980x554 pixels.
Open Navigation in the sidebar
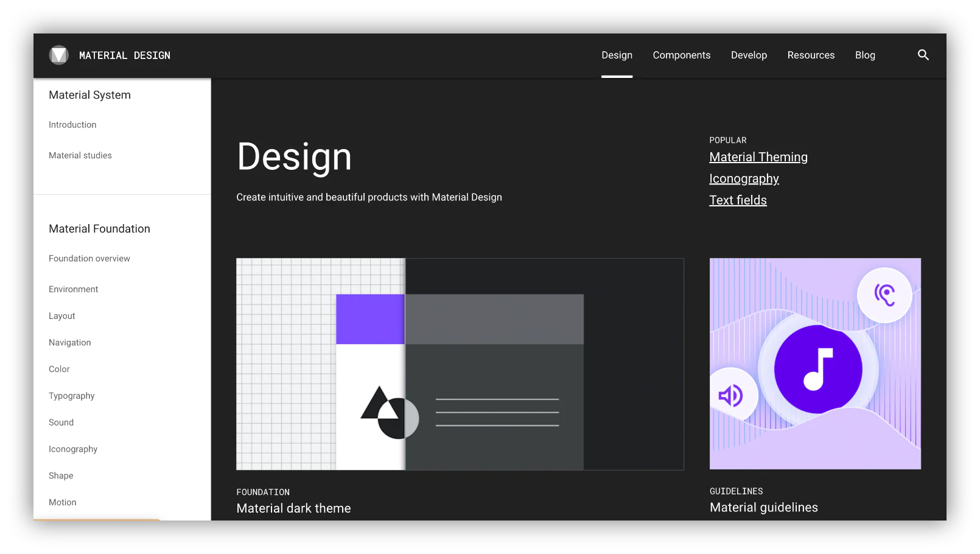[70, 343]
